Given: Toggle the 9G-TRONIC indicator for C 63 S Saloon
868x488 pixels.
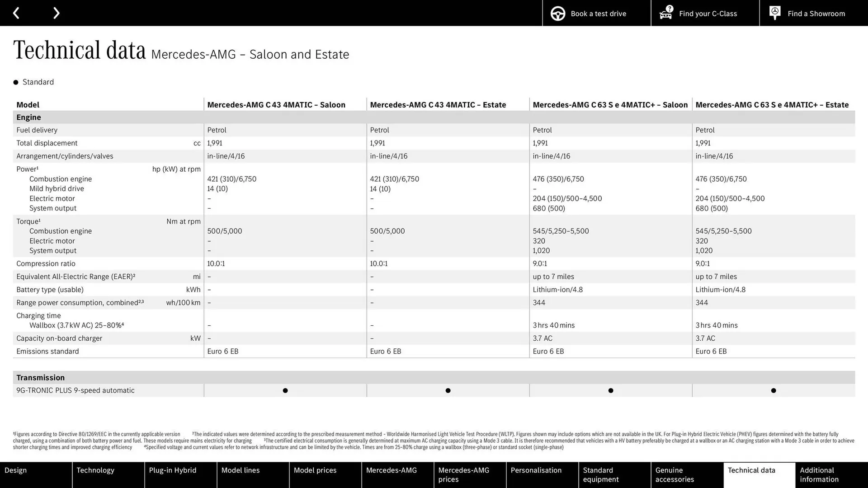Looking at the screenshot, I should click(610, 390).
